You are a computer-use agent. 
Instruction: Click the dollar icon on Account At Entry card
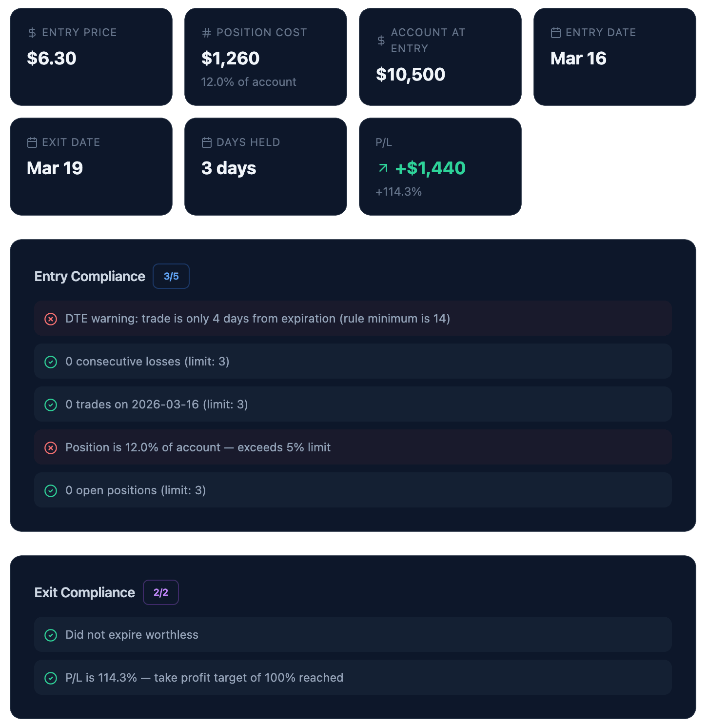380,40
